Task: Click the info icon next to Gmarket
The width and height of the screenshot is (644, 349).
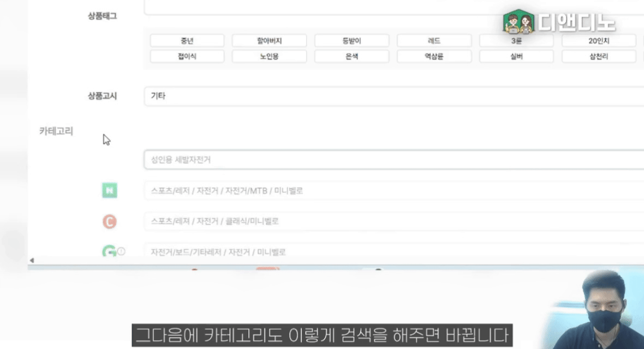Action: tap(121, 251)
